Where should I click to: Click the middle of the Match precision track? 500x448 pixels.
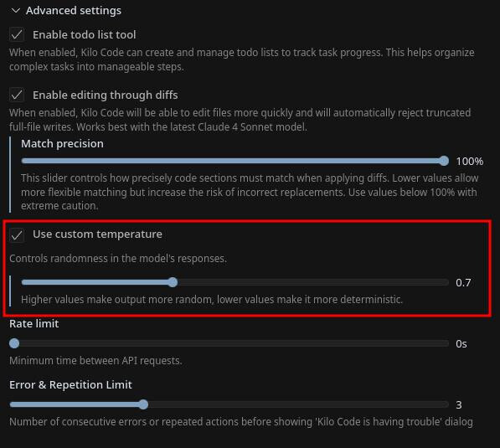235,161
